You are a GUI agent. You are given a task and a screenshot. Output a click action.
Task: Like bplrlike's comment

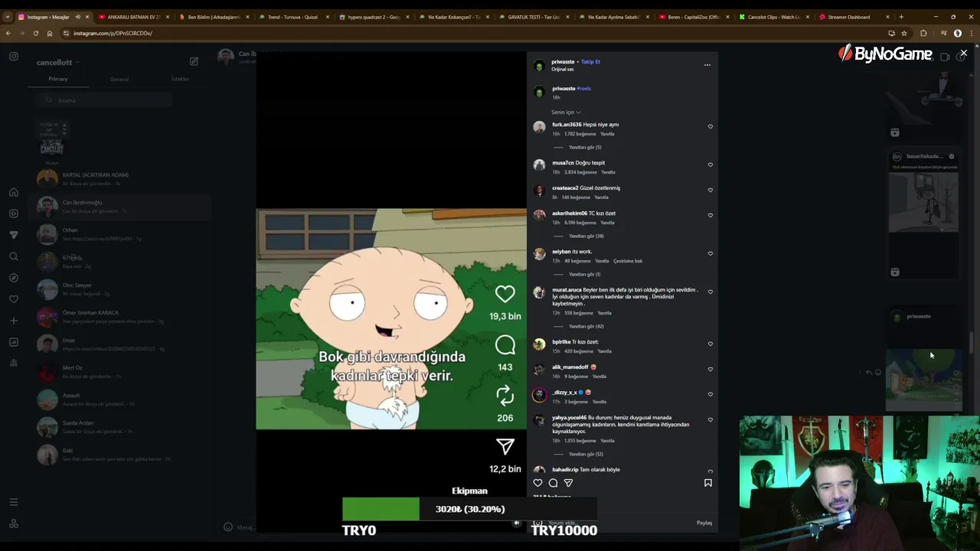(710, 344)
